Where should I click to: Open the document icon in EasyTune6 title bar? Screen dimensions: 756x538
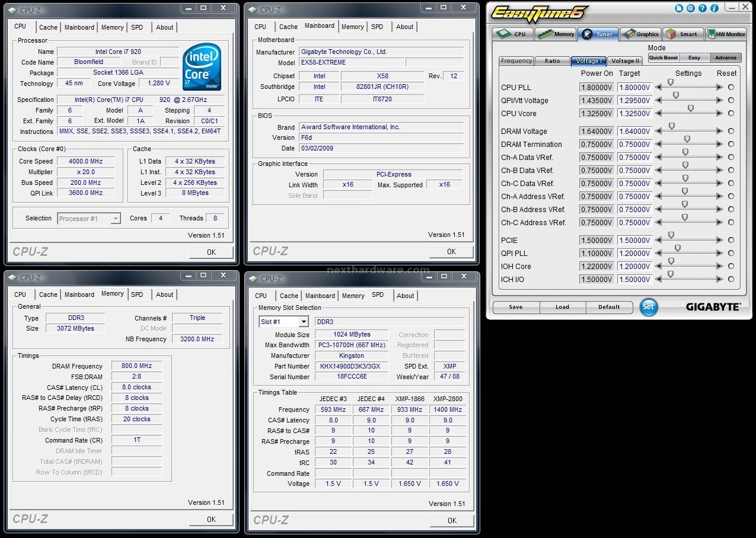click(x=680, y=8)
